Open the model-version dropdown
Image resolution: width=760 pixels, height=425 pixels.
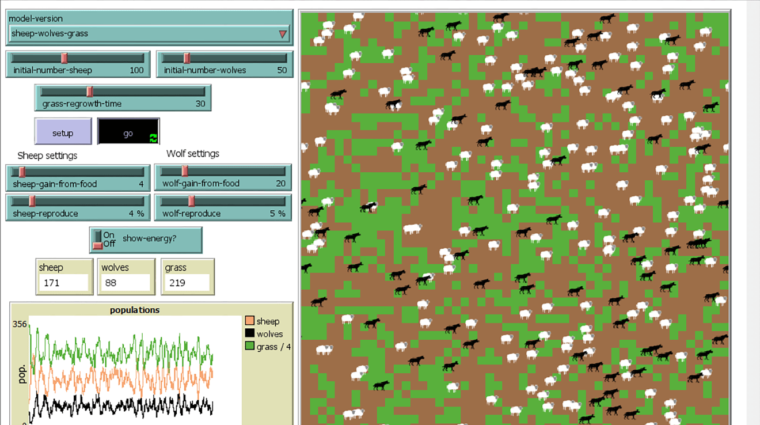(x=149, y=34)
